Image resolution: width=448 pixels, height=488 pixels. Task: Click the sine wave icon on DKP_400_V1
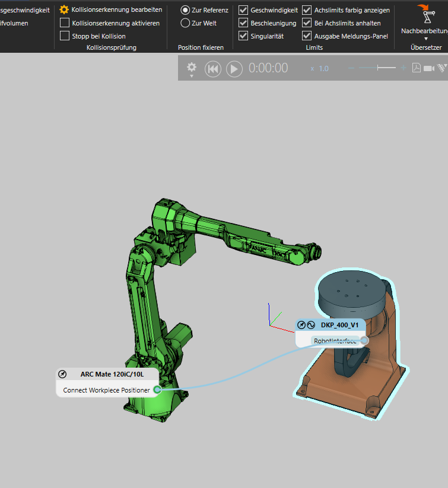pyautogui.click(x=310, y=325)
